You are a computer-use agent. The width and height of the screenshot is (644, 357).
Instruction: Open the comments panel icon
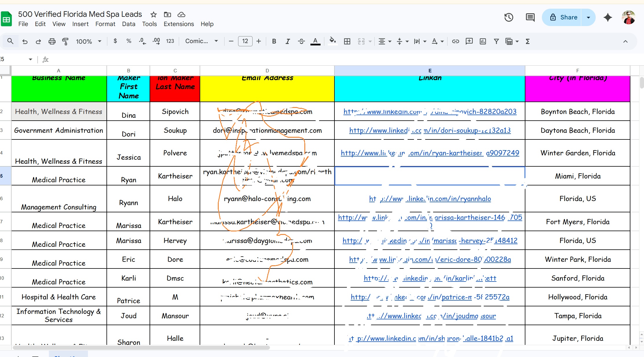click(530, 17)
